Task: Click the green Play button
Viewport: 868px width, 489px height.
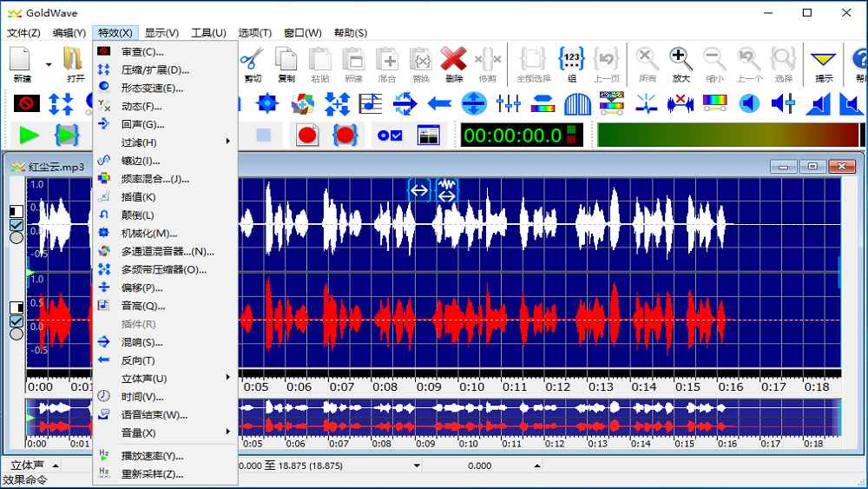Action: click(29, 135)
